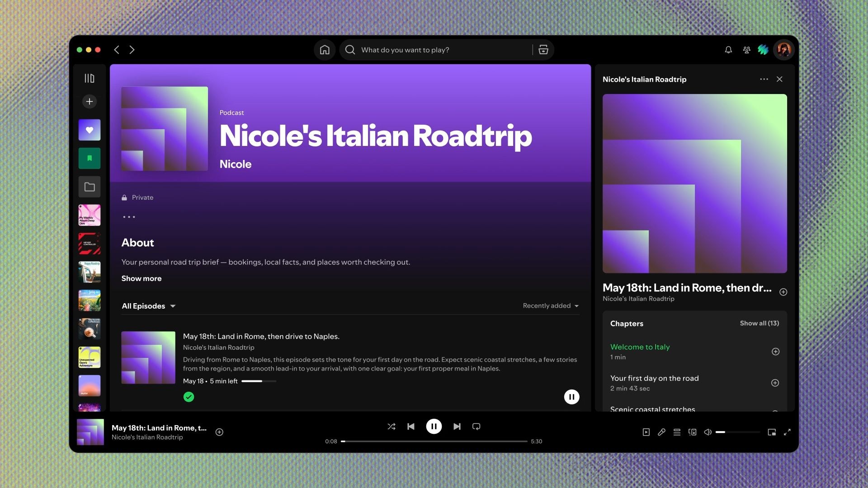This screenshot has width=868, height=488.
Task: Click the now playing bar cover thumbnail
Action: tap(90, 432)
